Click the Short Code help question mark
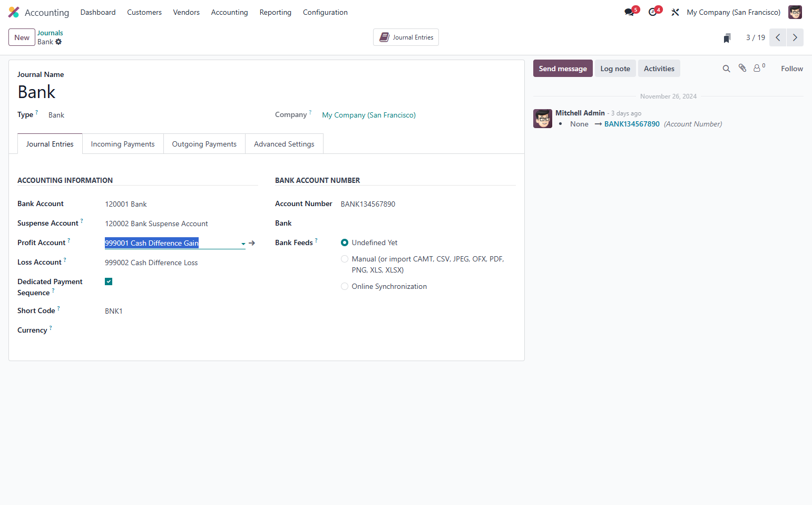 [58, 308]
